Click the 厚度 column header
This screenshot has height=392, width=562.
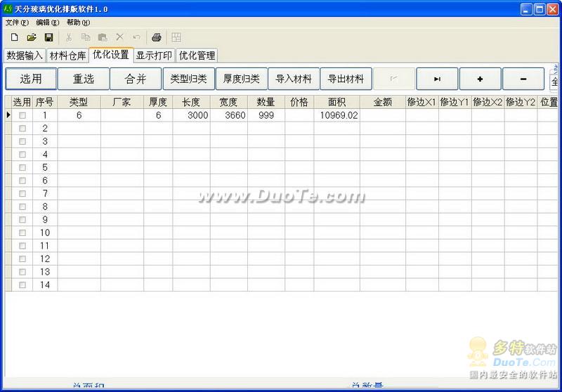pos(158,103)
